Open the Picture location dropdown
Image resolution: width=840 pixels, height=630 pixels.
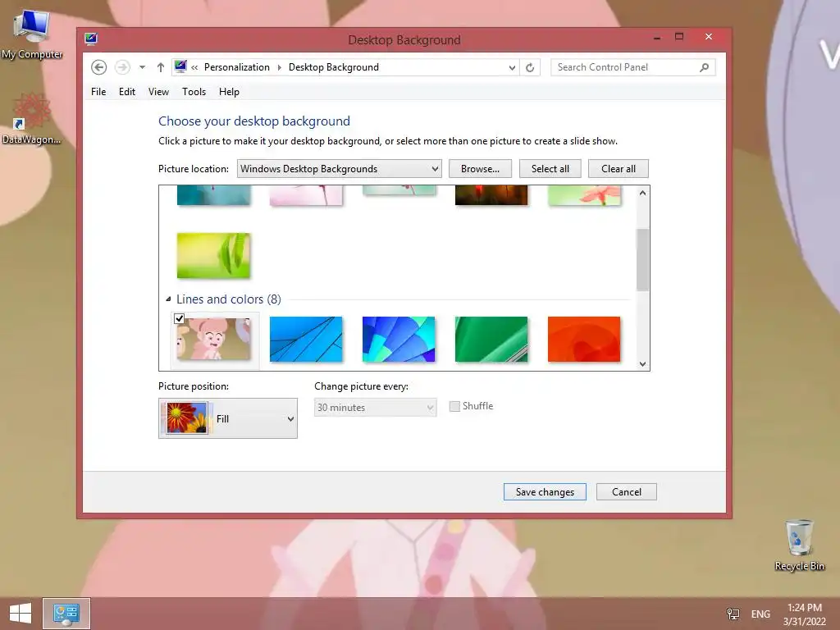[339, 169]
